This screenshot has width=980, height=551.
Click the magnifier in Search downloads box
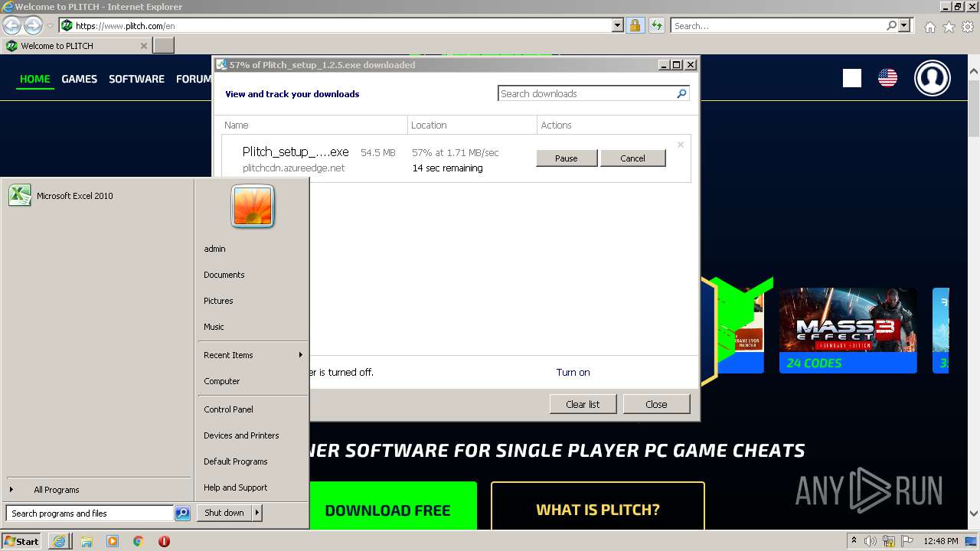[x=681, y=93]
